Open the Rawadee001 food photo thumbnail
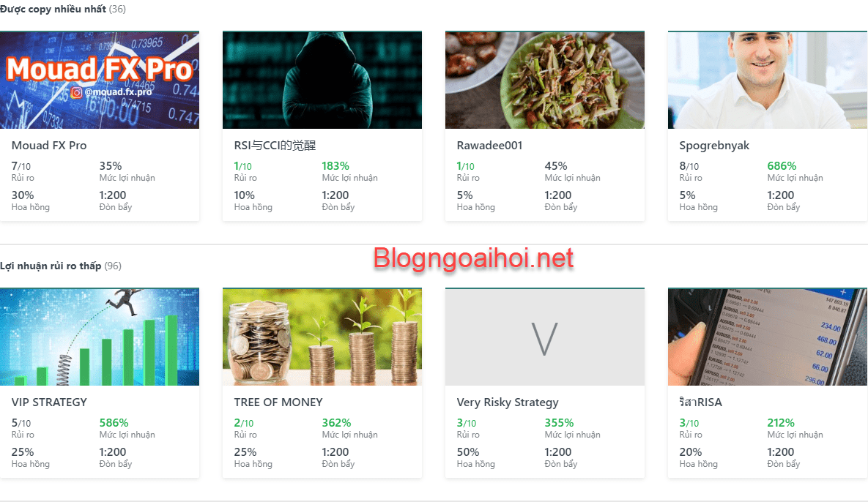This screenshot has height=502, width=868. coord(545,80)
